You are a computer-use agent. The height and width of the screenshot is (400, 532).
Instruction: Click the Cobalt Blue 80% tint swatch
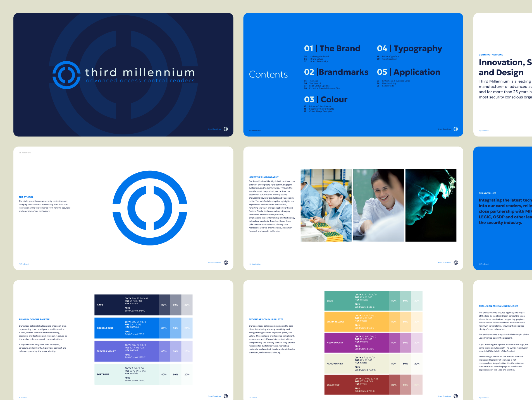click(164, 328)
